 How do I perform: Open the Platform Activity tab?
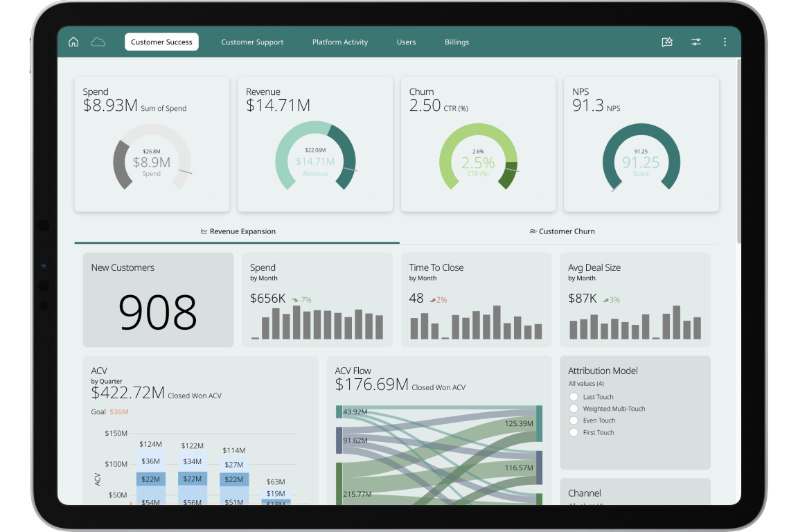click(340, 42)
